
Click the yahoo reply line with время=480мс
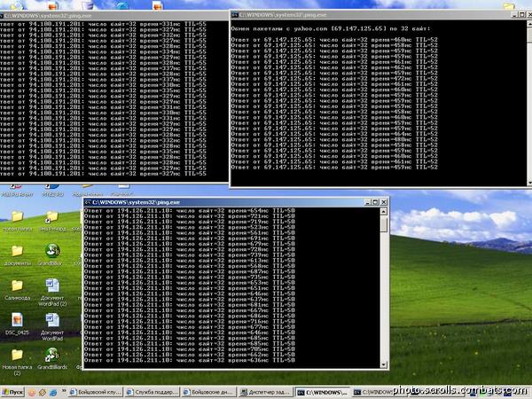[x=334, y=139]
